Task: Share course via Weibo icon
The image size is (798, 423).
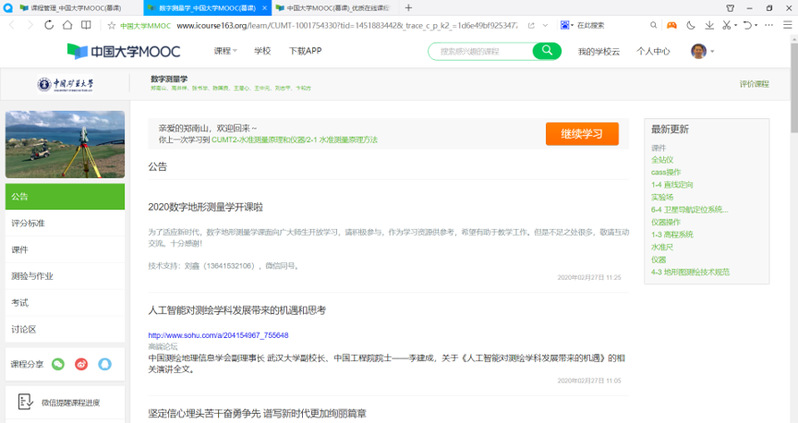Action: tap(82, 365)
